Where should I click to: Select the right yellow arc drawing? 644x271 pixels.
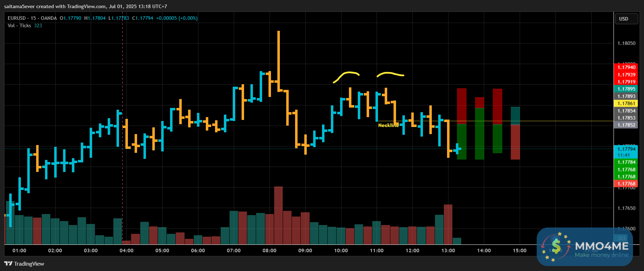point(390,74)
